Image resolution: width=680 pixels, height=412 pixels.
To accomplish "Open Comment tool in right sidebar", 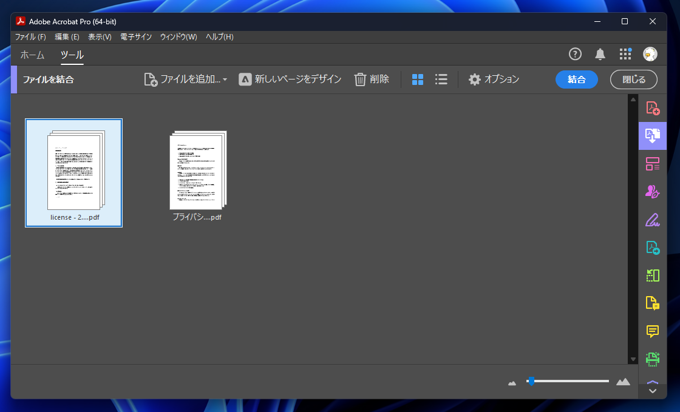I will click(x=652, y=331).
